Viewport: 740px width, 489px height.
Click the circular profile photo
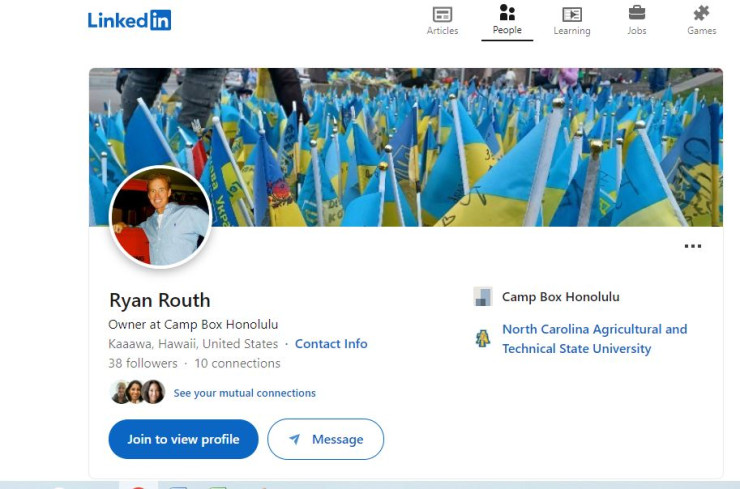(x=160, y=217)
